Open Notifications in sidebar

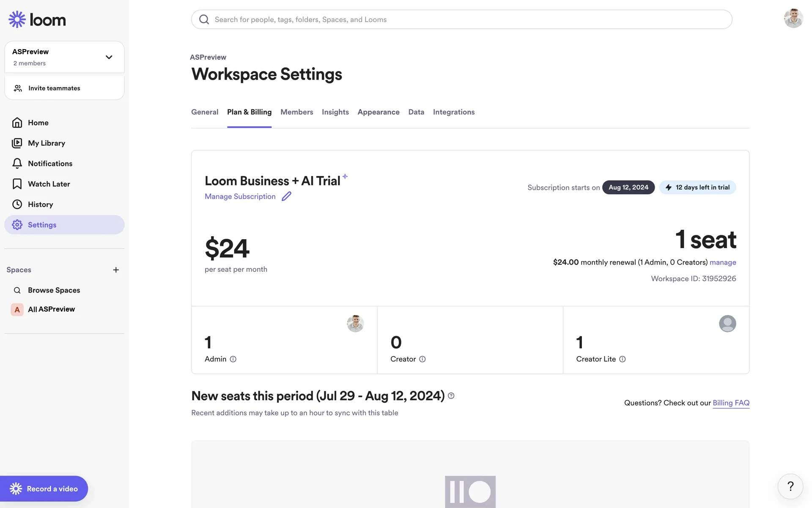pos(64,163)
